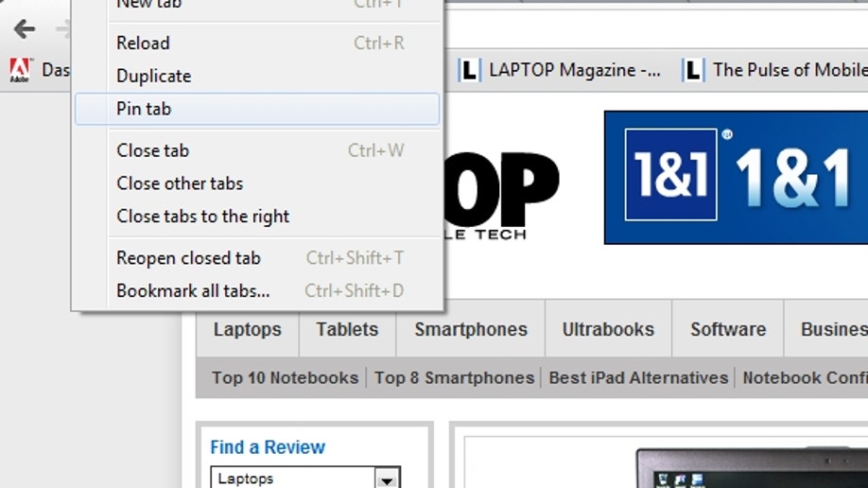Viewport: 868px width, 488px height.
Task: Select Close tabs to the right
Action: click(x=257, y=216)
